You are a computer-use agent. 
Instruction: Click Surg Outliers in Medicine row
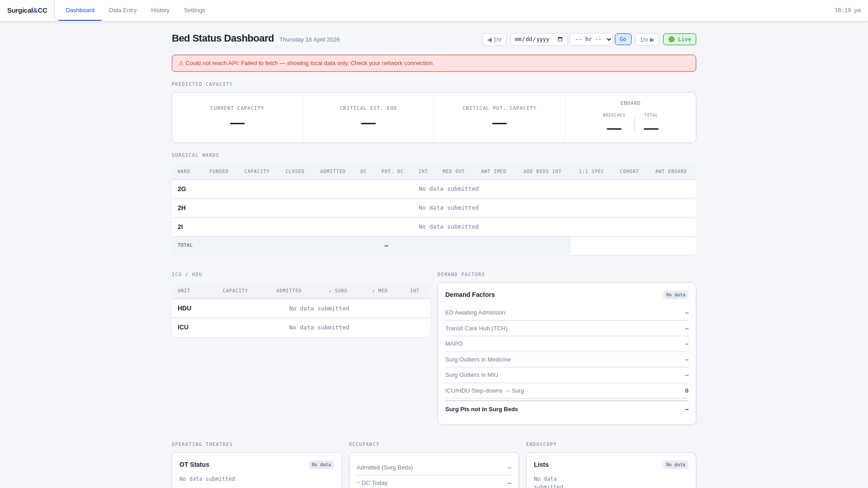(x=567, y=360)
